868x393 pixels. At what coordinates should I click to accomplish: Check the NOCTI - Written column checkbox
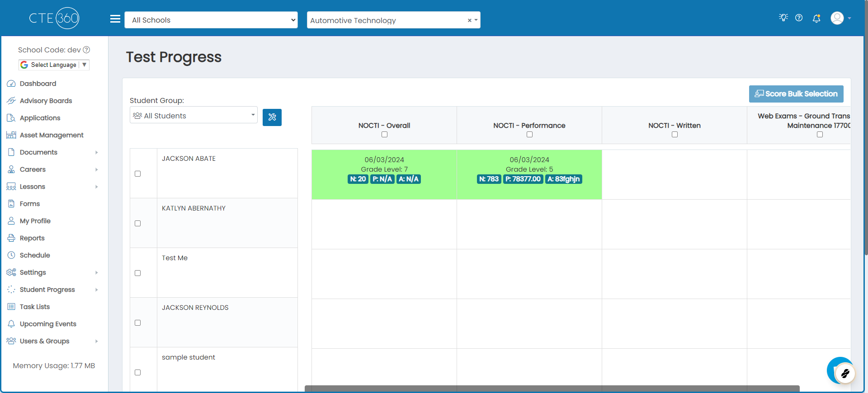(x=675, y=135)
